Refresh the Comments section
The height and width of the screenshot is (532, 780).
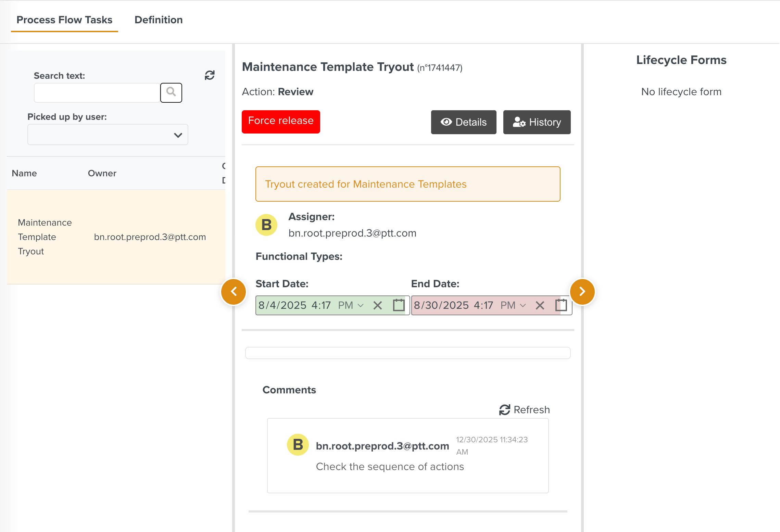[525, 410]
